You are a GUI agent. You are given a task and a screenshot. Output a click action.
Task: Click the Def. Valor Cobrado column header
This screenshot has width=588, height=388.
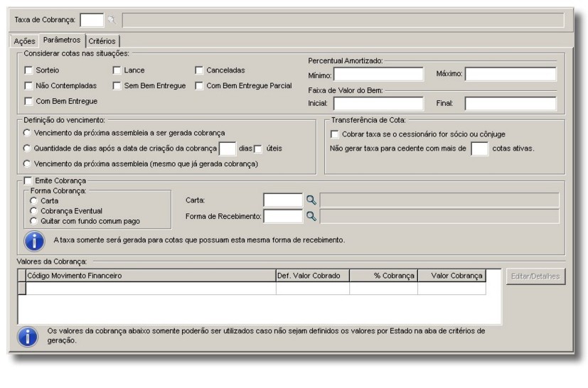(313, 276)
